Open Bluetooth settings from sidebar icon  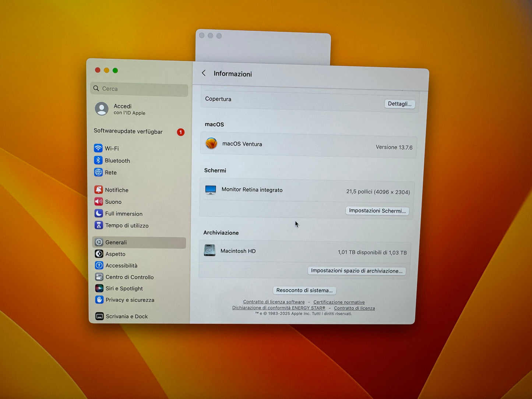point(98,160)
